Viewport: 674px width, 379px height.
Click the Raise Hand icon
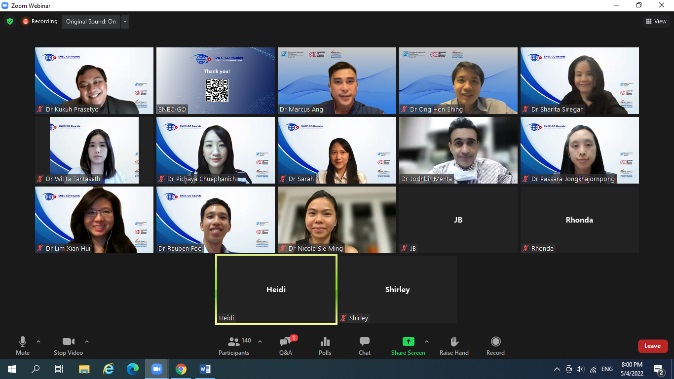[x=454, y=345]
